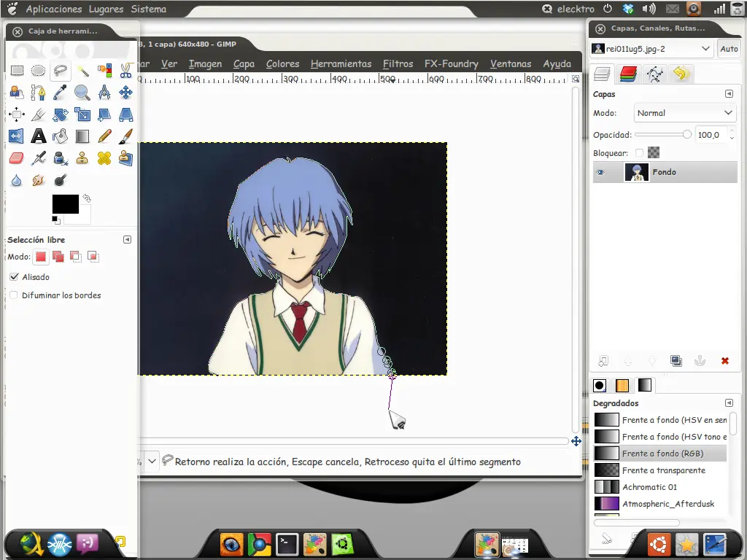Viewport: 747px width, 560px height.
Task: Open the Colores menu
Action: 282,64
